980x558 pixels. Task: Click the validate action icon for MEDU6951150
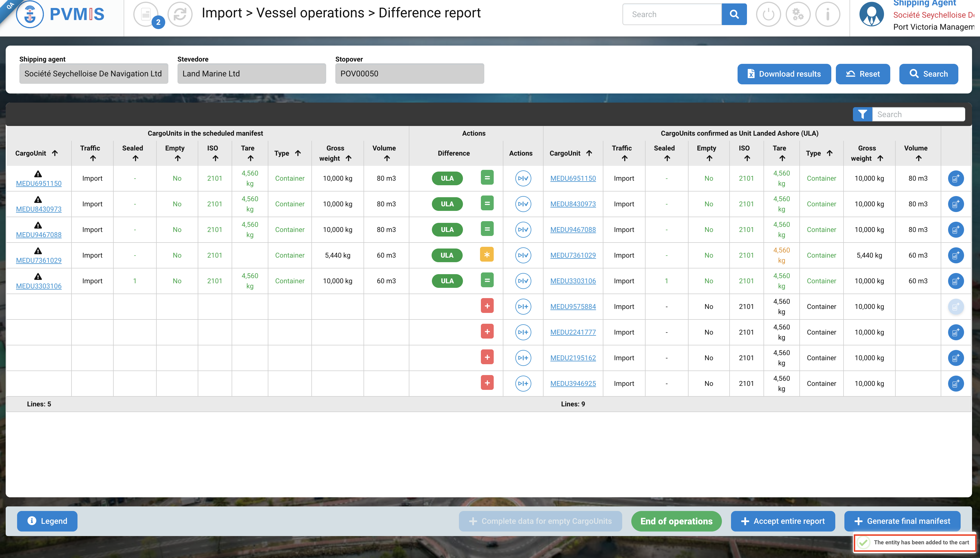(523, 178)
